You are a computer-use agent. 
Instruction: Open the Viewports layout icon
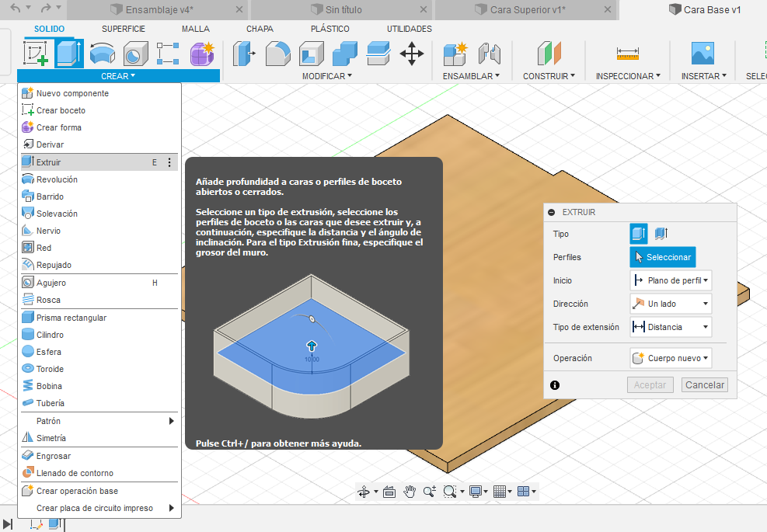pos(524,492)
